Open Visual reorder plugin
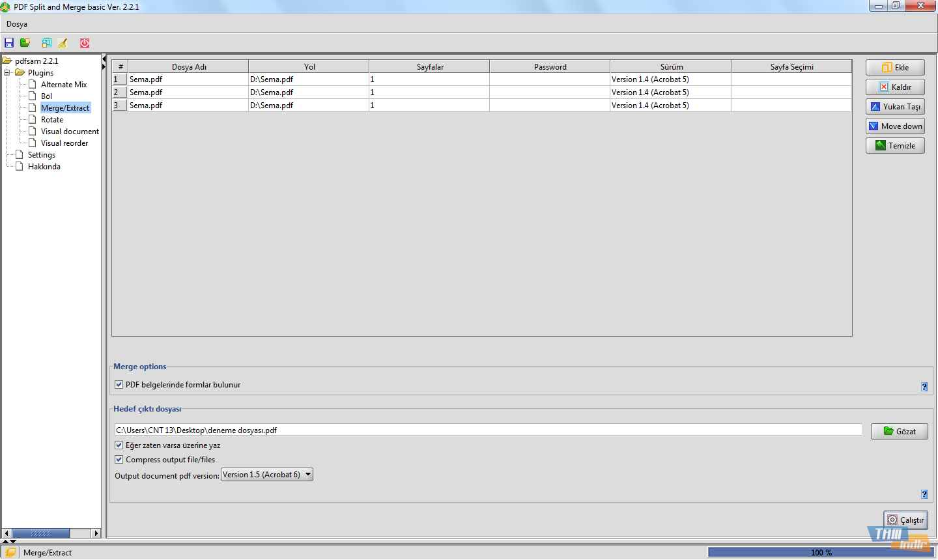This screenshot has height=560, width=938. tap(64, 143)
